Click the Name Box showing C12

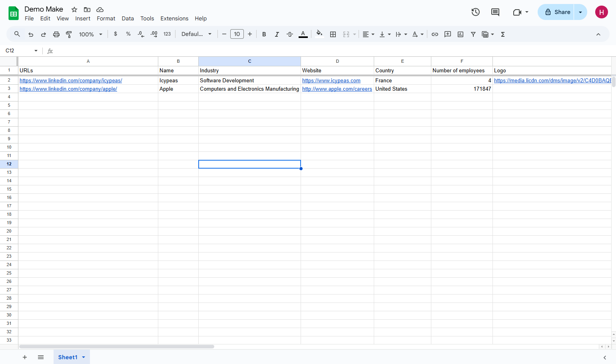point(22,51)
